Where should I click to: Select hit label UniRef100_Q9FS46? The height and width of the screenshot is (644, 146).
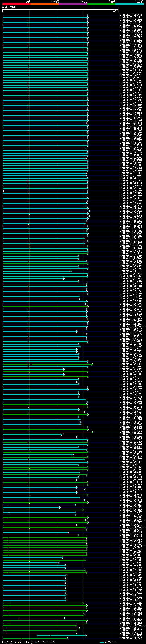[x=131, y=440]
